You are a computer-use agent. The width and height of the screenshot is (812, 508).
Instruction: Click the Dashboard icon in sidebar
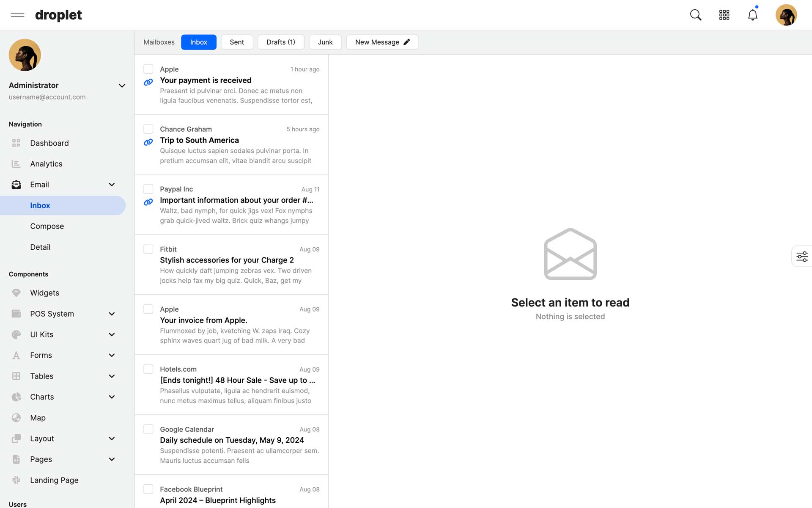(x=16, y=143)
